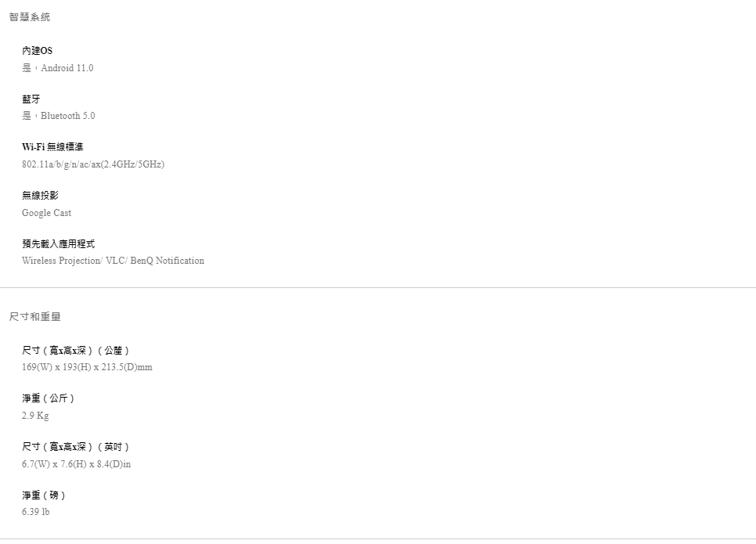
Task: Select the 6.39 lb weight value
Action: click(35, 512)
